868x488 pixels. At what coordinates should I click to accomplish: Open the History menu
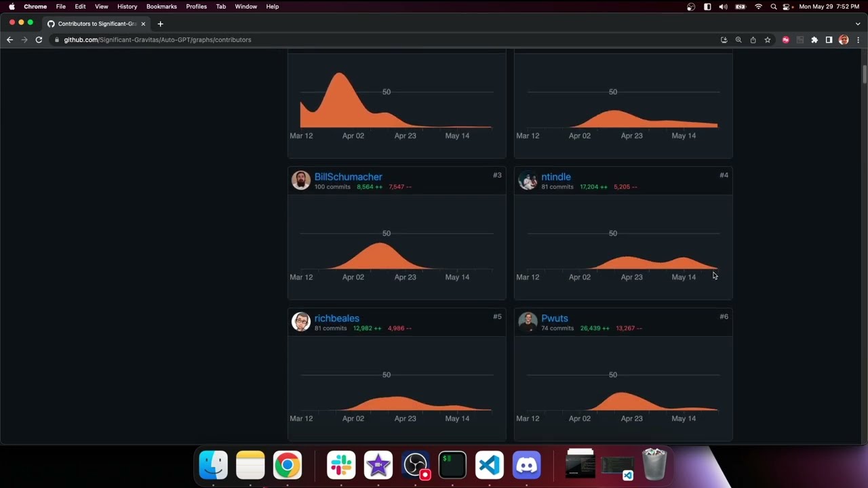(x=127, y=7)
